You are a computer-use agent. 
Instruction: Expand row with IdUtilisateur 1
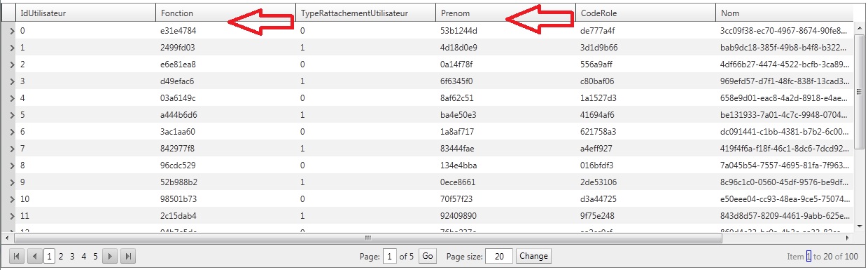click(12, 48)
